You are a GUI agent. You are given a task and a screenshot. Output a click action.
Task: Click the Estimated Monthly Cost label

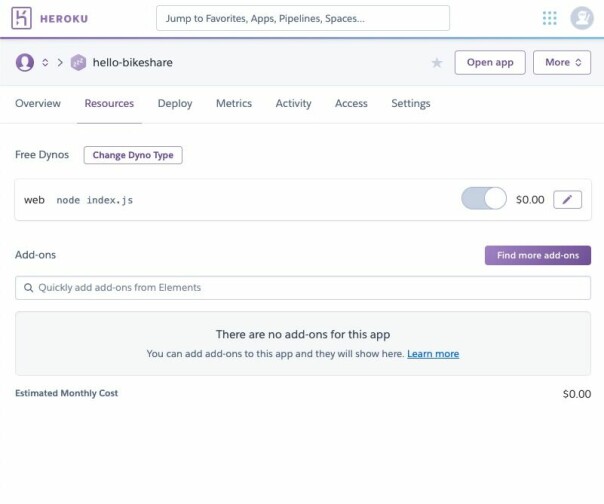pyautogui.click(x=66, y=393)
